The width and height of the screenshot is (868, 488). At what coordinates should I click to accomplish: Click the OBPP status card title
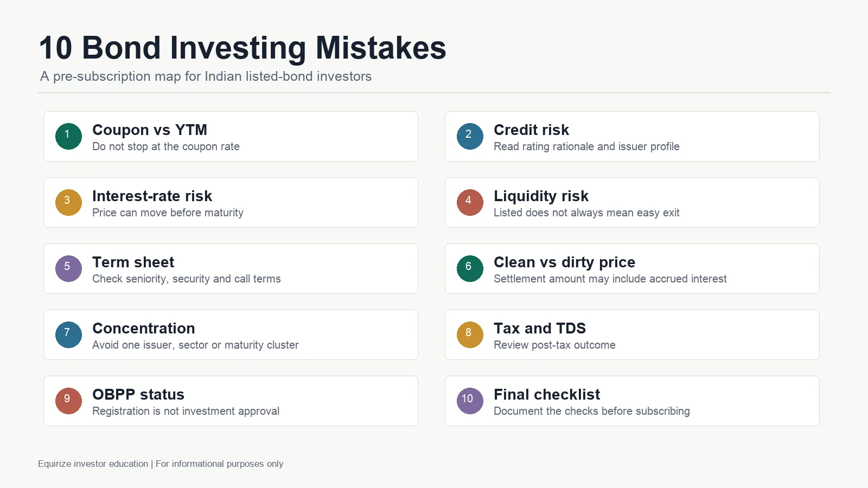tap(138, 395)
